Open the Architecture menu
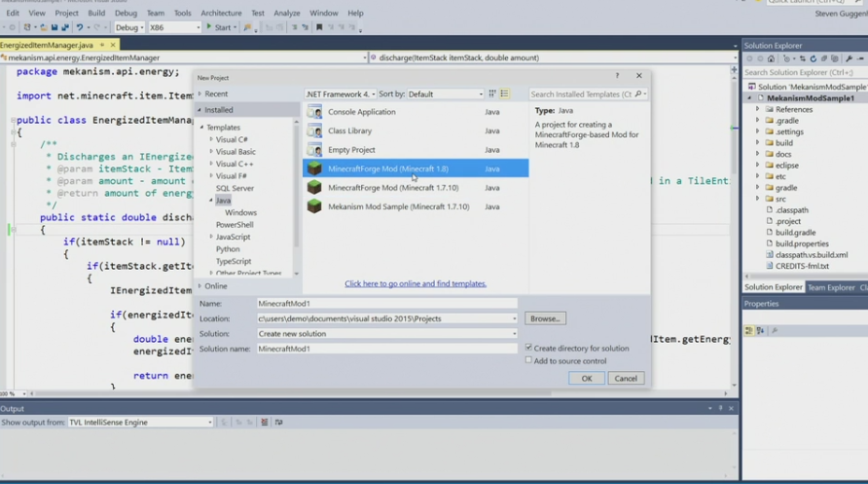This screenshot has height=484, width=868. click(221, 14)
